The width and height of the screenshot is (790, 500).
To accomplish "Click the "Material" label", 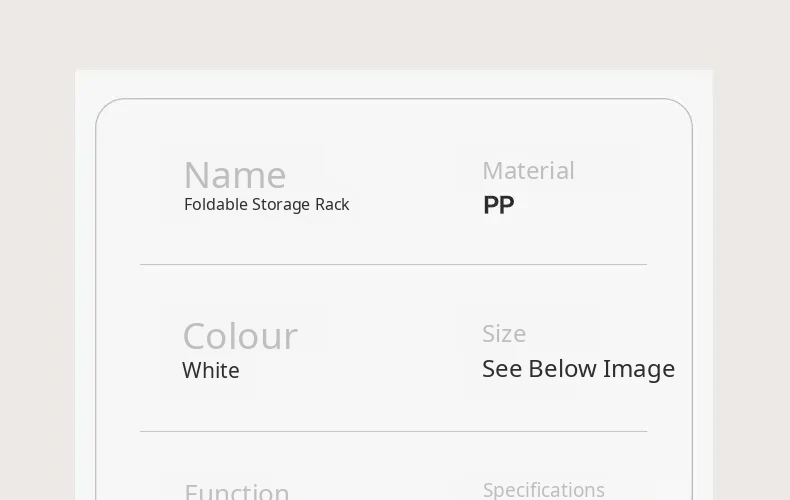I will [x=528, y=171].
